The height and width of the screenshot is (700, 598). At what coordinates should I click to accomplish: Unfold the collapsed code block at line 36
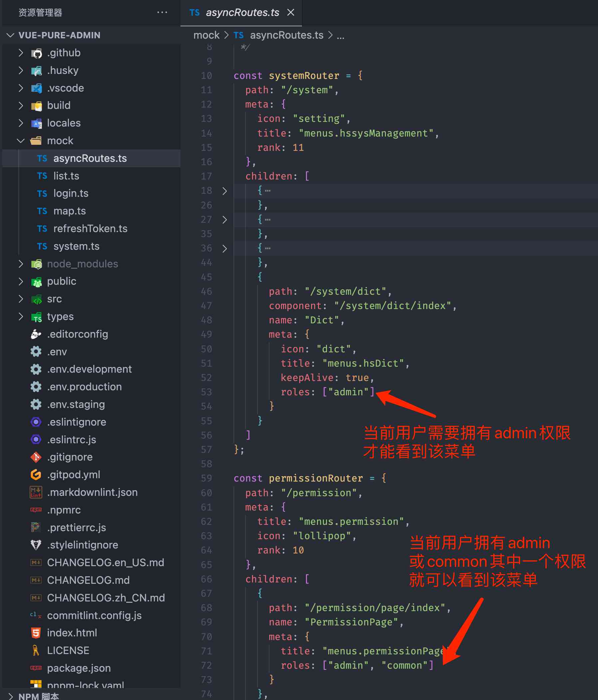coord(225,248)
